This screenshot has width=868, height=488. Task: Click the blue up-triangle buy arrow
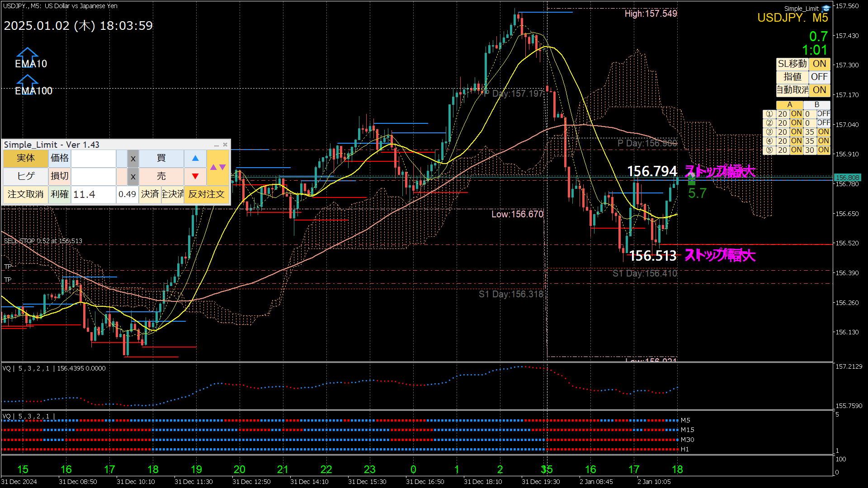tap(195, 158)
